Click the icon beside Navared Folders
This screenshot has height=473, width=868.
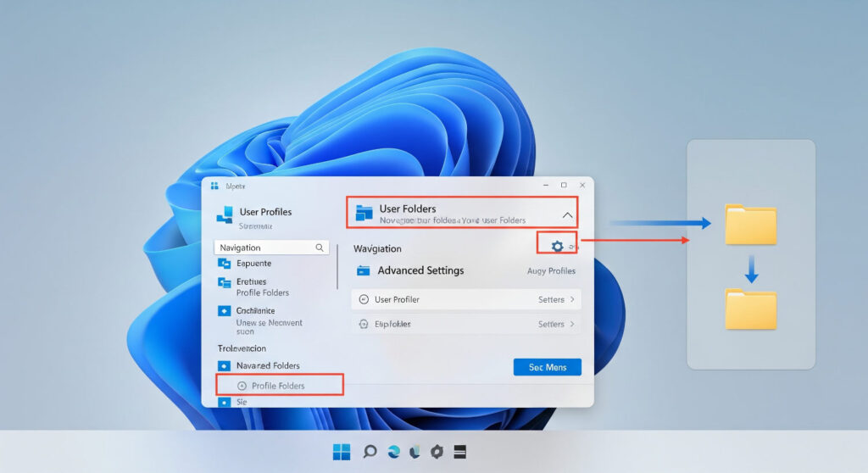(x=224, y=365)
